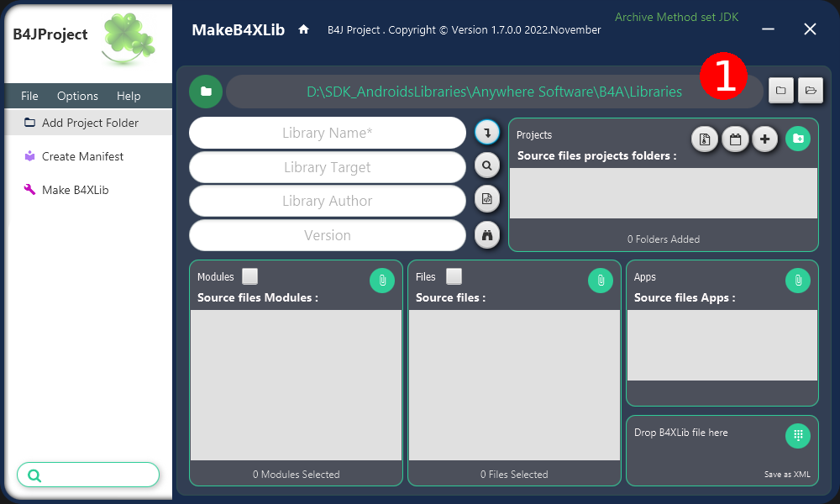Click the '0 Modules Selected' status text
This screenshot has height=504, width=840.
tap(297, 475)
